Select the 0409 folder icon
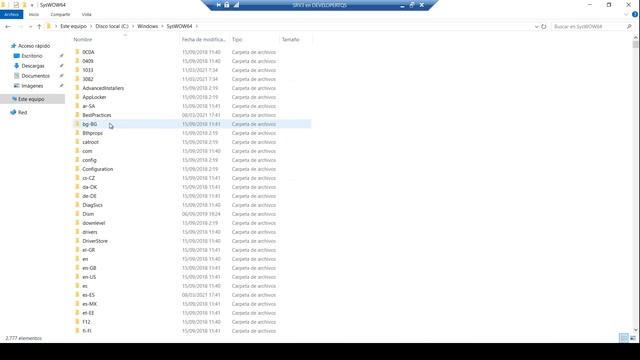This screenshot has width=640, height=360. 77,61
